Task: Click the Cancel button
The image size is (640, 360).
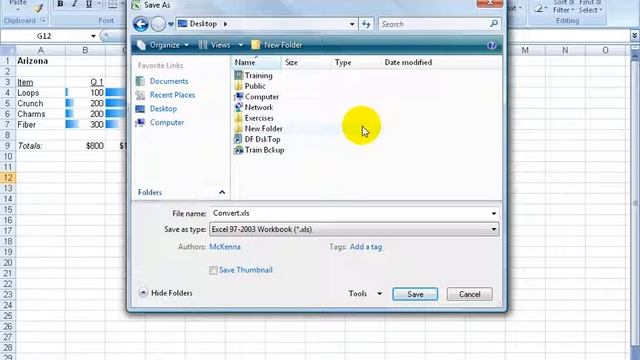Action: pyautogui.click(x=469, y=294)
